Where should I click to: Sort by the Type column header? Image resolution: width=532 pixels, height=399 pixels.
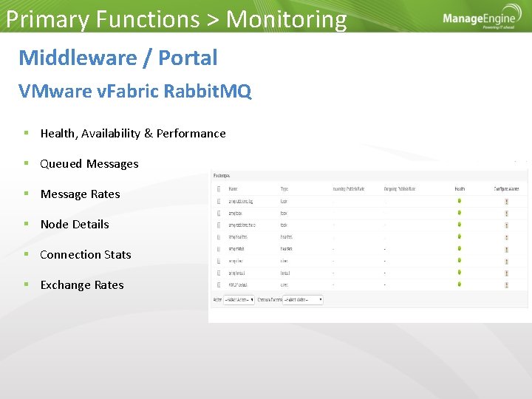(284, 189)
